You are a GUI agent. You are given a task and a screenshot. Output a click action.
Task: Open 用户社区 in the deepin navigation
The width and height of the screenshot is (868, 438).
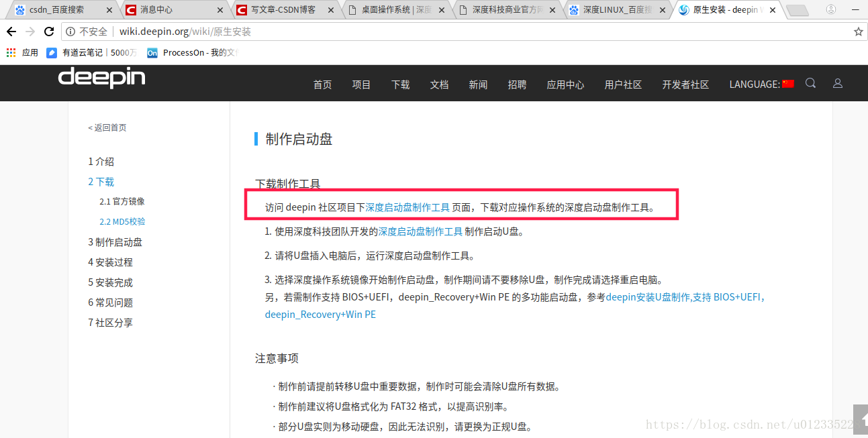(623, 85)
